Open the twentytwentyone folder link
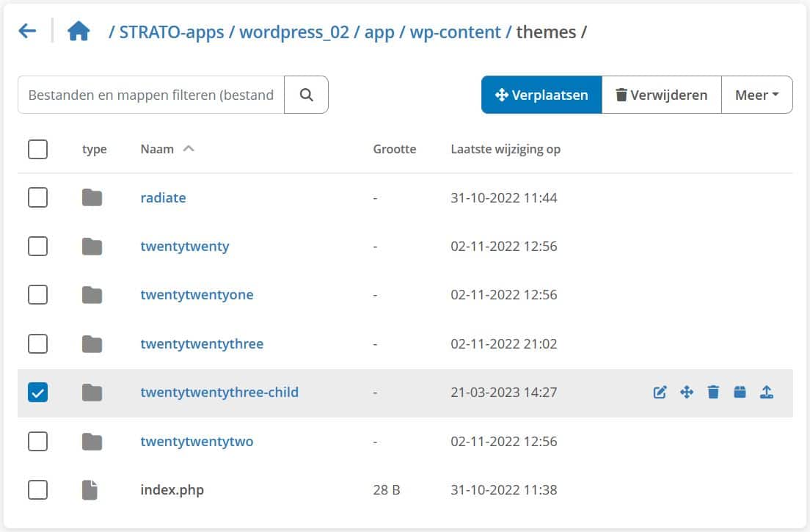The width and height of the screenshot is (810, 532). (x=197, y=294)
